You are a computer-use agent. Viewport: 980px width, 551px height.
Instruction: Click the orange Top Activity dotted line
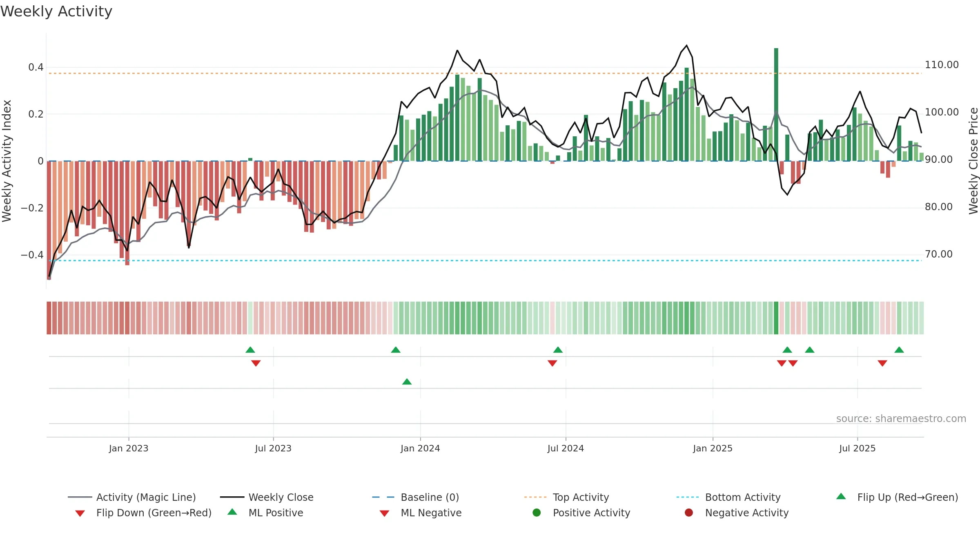(x=485, y=73)
